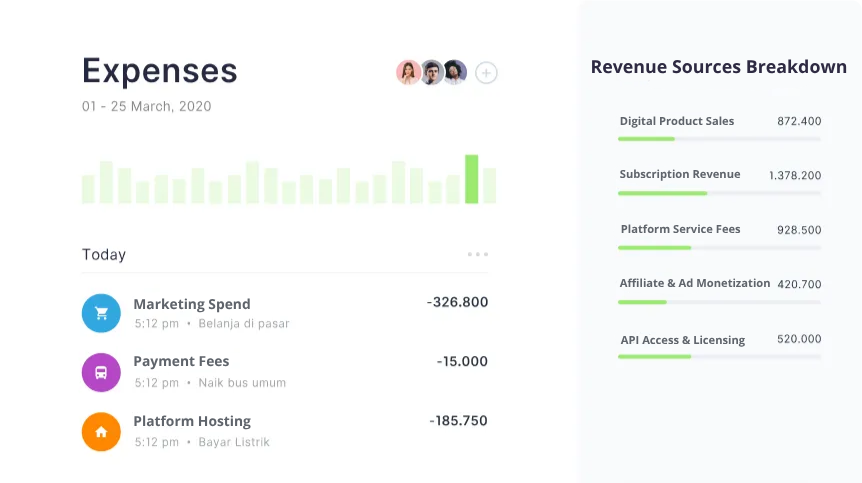Click the Today section label
862x483 pixels.
pos(104,255)
